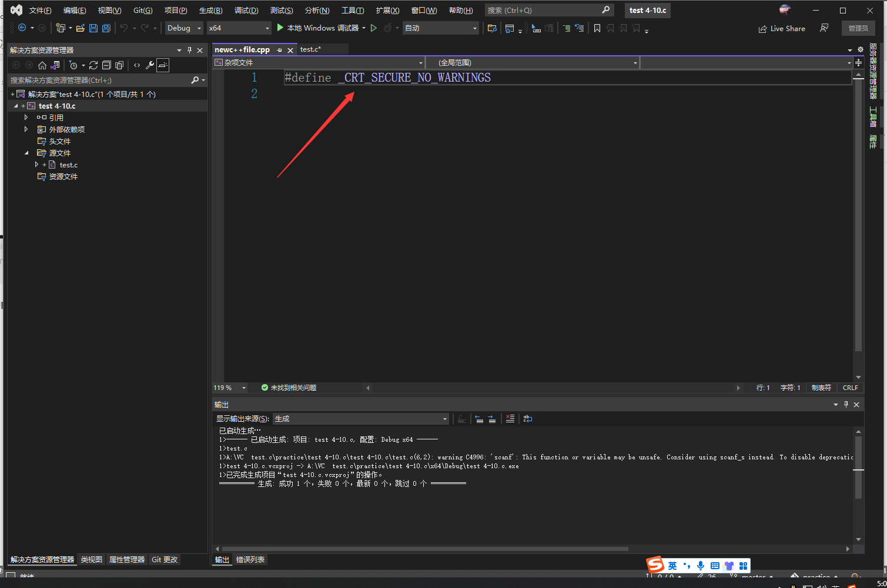
Task: Open Properties with the wrench icon
Action: coord(150,65)
